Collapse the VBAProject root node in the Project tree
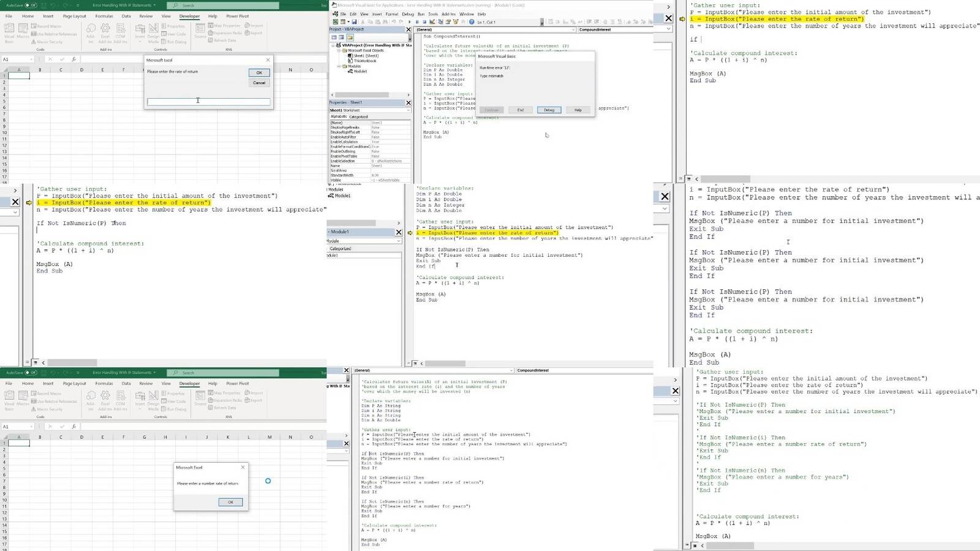 coord(333,45)
